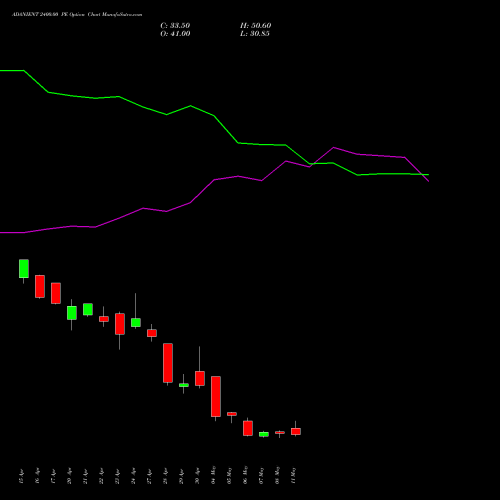Select the tall red candle above 28 Apr

(x=168, y=363)
